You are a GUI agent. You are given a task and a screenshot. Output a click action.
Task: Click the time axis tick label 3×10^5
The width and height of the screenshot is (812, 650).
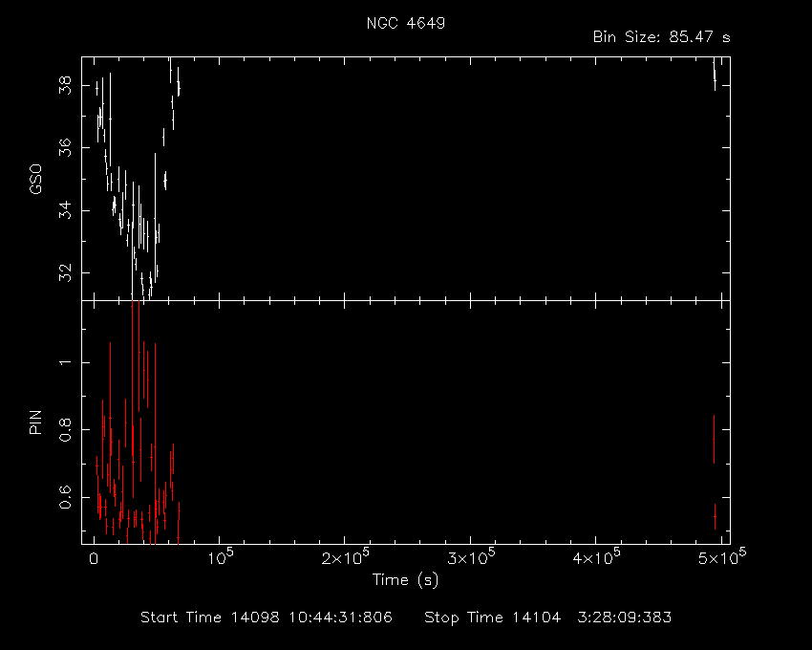pos(471,557)
